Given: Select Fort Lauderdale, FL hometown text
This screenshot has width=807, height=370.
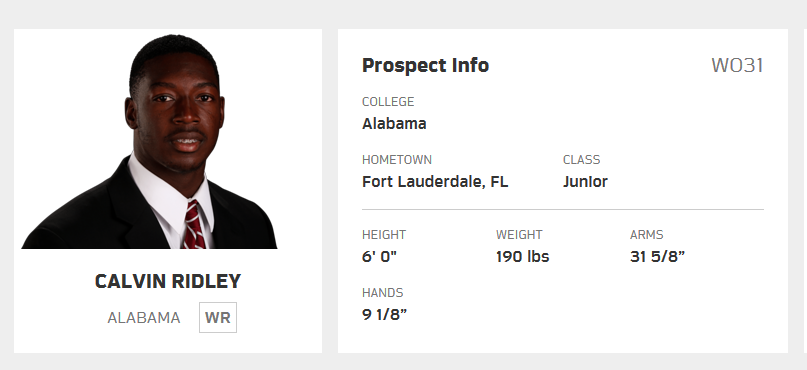Looking at the screenshot, I should (435, 182).
